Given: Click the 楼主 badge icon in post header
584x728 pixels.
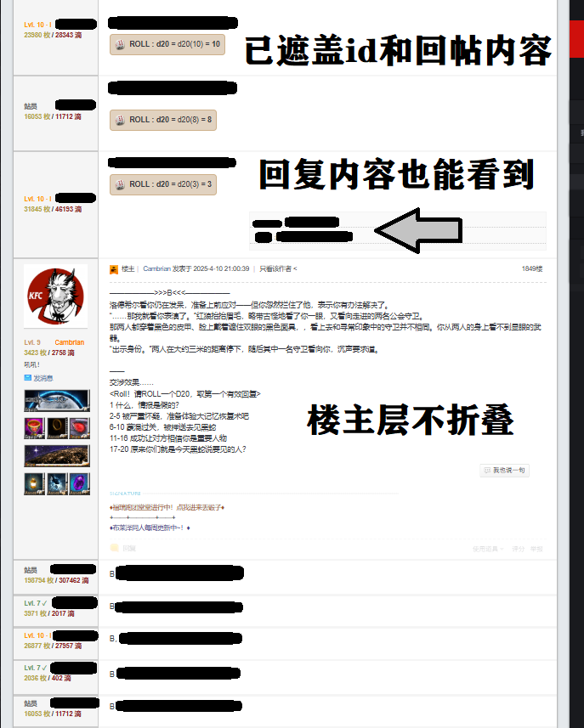Looking at the screenshot, I should (x=114, y=268).
